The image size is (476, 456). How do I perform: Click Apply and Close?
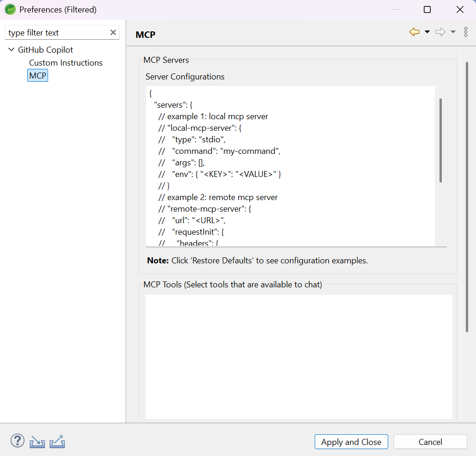351,442
